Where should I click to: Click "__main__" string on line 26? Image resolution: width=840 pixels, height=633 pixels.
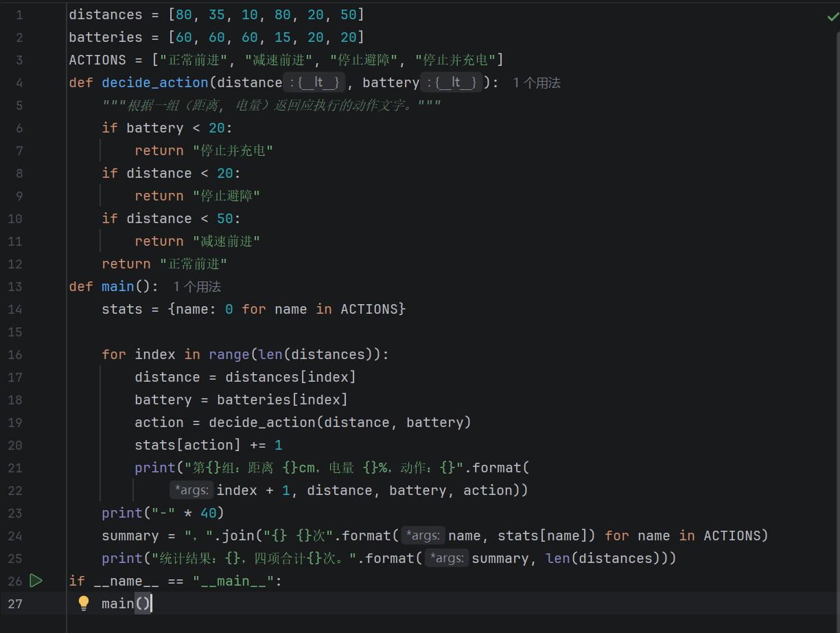tap(233, 582)
